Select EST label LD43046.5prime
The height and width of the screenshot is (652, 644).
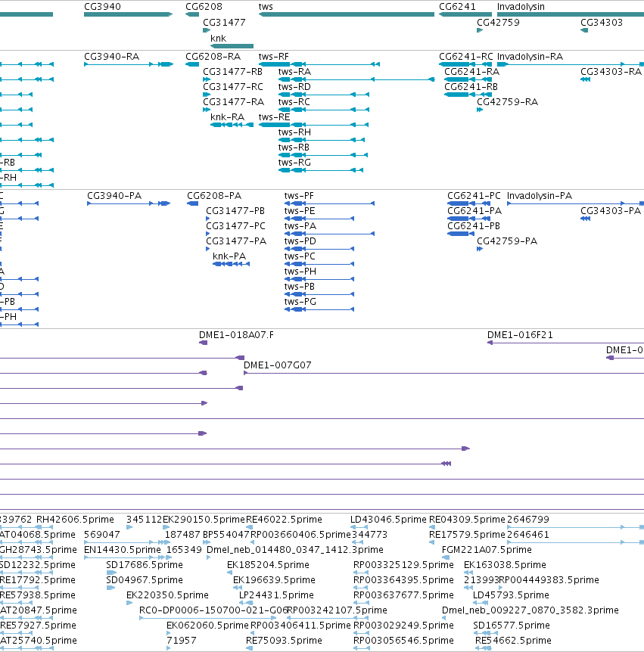click(x=388, y=520)
